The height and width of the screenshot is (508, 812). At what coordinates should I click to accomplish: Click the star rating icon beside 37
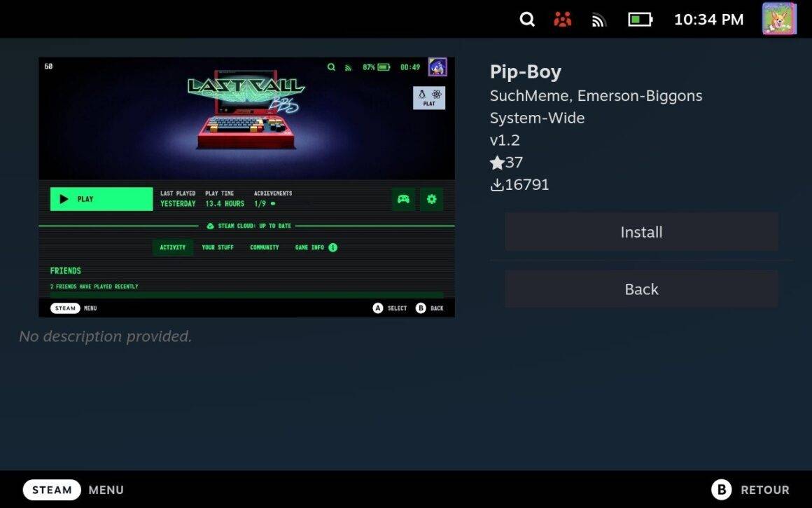(497, 163)
